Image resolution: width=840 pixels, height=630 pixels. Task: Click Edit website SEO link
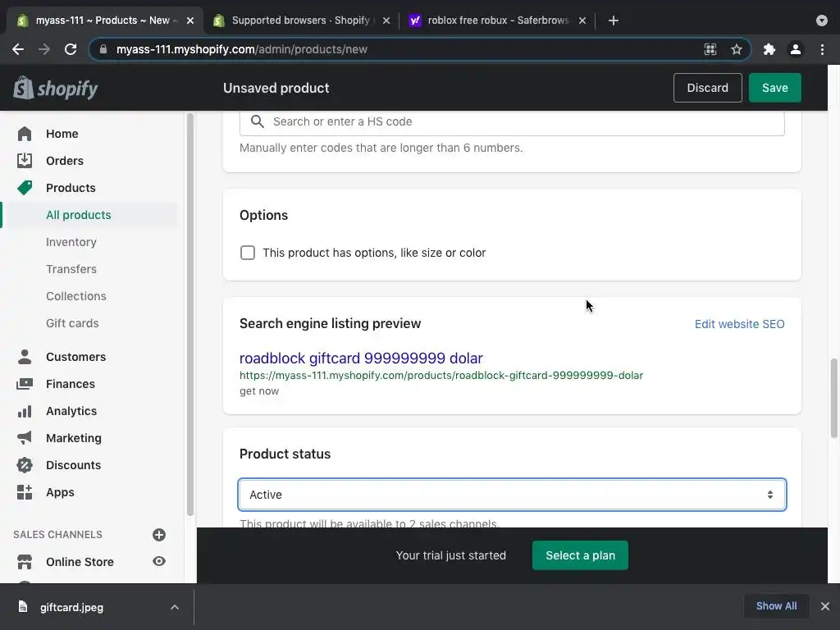coord(739,324)
